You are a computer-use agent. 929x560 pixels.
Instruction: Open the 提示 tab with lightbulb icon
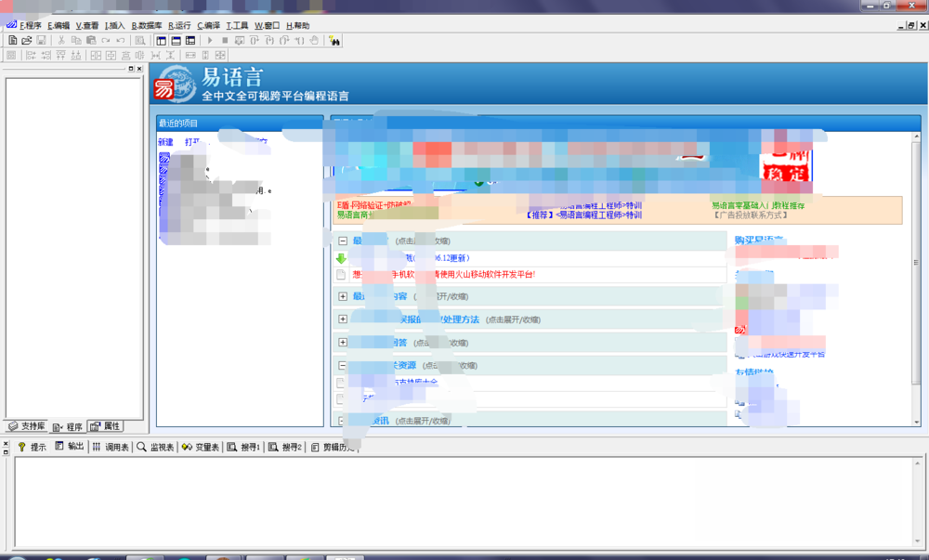click(31, 447)
